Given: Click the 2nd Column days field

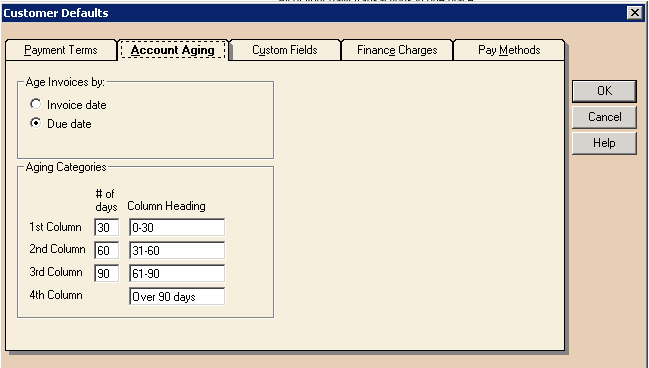Looking at the screenshot, I should coord(106,250).
